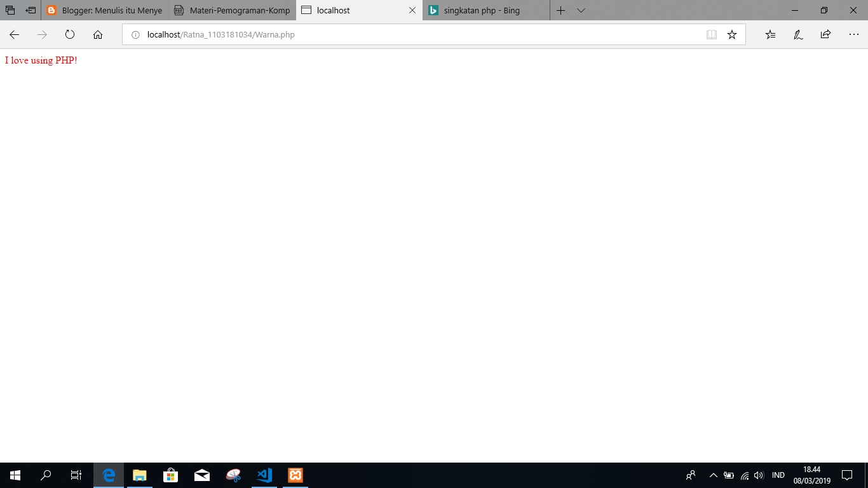Screen dimensions: 868x488
Task: Open a new tab
Action: coord(560,10)
